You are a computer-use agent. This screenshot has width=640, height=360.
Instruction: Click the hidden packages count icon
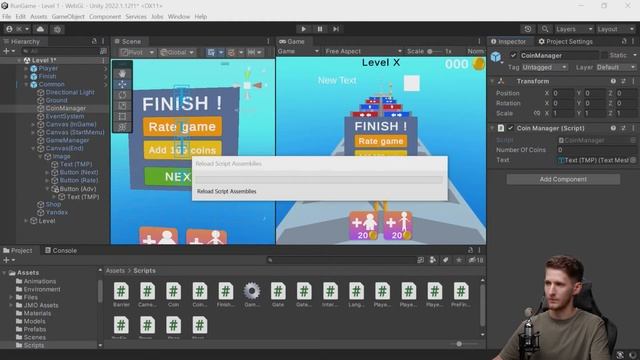pos(476,260)
